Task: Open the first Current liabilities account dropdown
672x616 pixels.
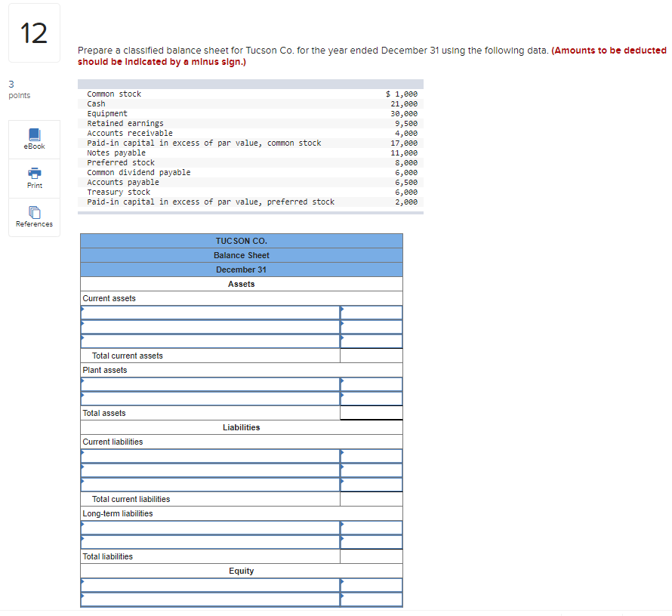Action: click(x=204, y=455)
